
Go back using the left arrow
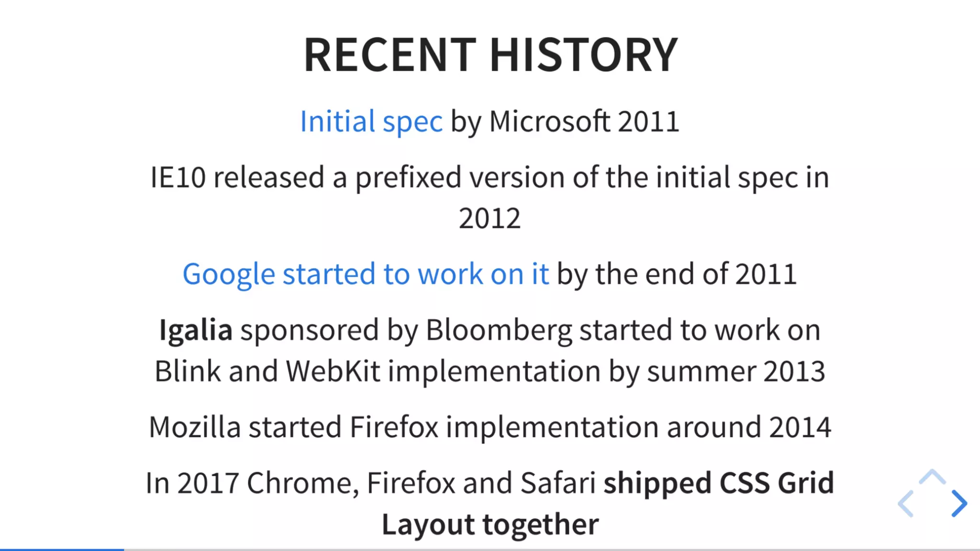pos(906,503)
